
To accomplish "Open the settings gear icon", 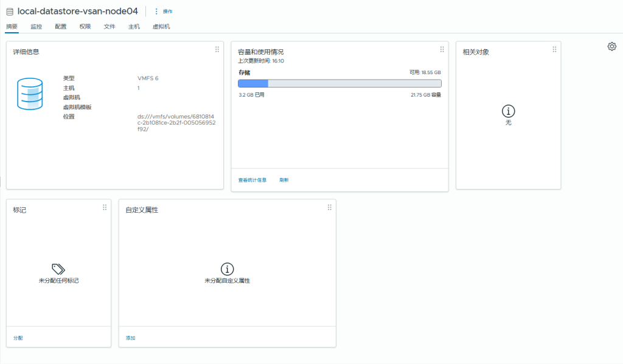I will coord(611,46).
